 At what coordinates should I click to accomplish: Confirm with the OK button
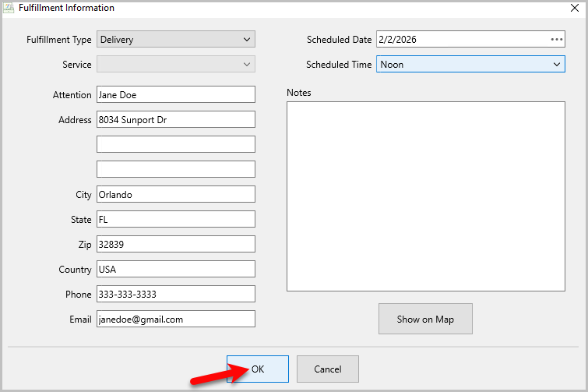pos(258,369)
